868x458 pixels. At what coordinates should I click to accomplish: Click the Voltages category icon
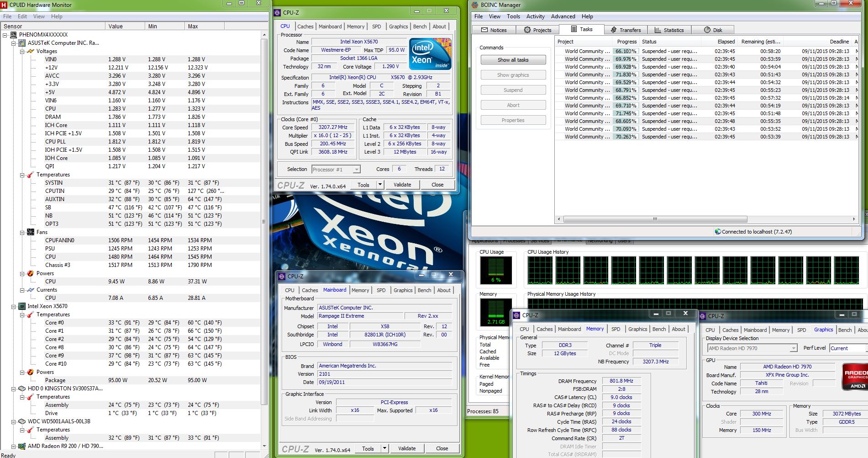[x=30, y=51]
